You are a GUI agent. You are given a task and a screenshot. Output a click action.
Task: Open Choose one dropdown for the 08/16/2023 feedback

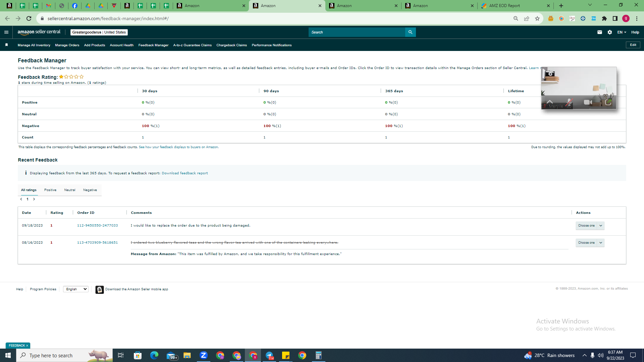590,243
